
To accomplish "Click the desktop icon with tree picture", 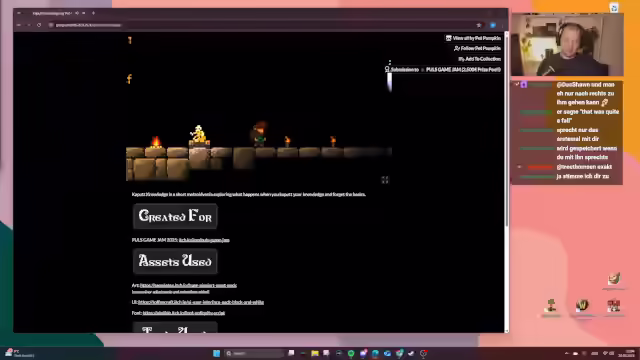I will pos(551,306).
